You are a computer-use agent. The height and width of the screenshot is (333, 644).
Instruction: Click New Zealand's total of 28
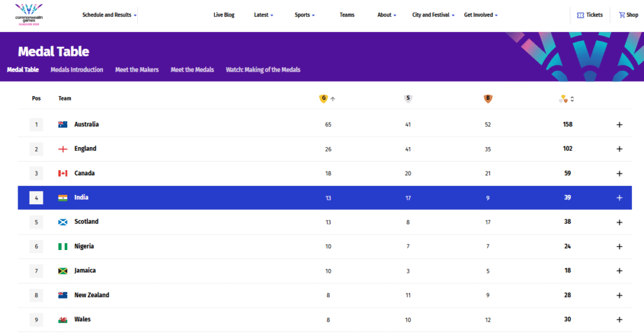pyautogui.click(x=568, y=295)
